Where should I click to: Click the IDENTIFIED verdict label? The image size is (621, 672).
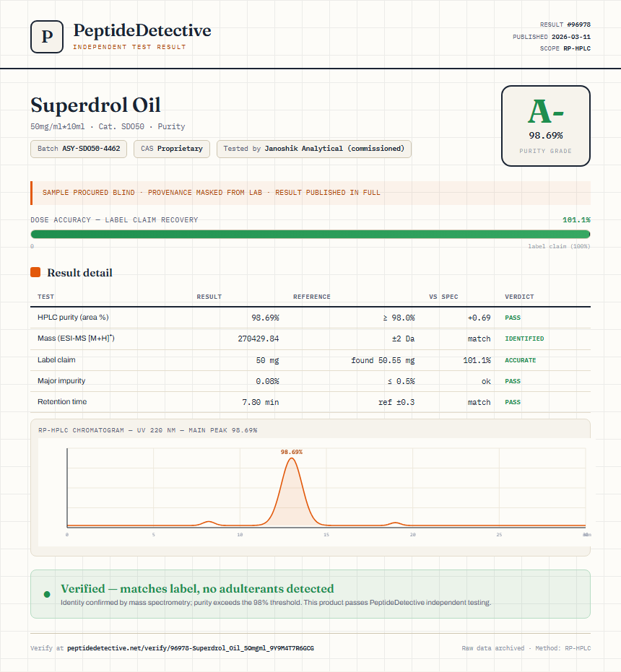524,339
